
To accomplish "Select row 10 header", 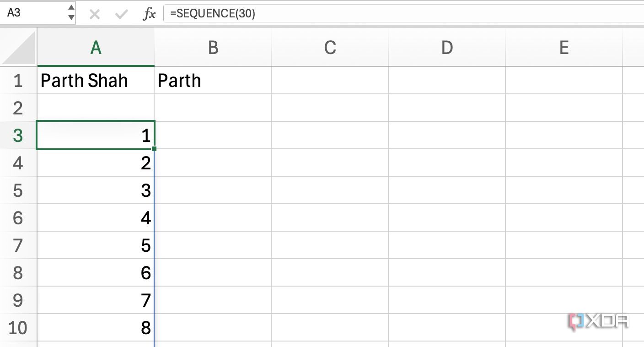I will click(x=18, y=328).
